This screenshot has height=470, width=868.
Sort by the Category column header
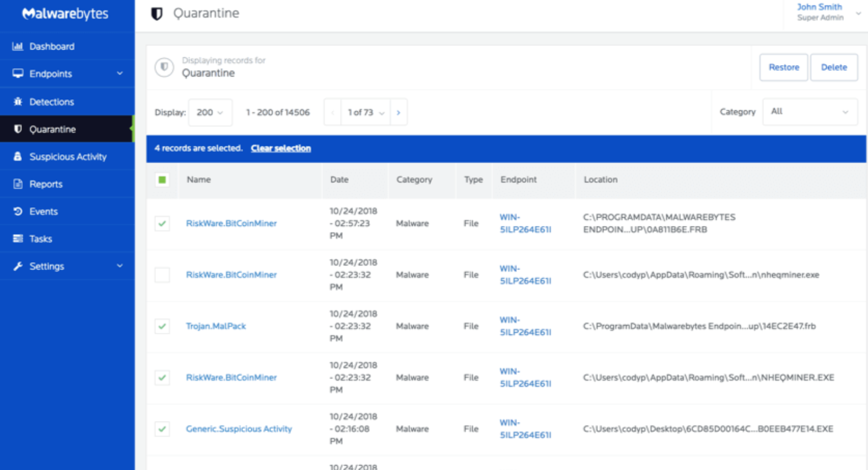(x=414, y=180)
